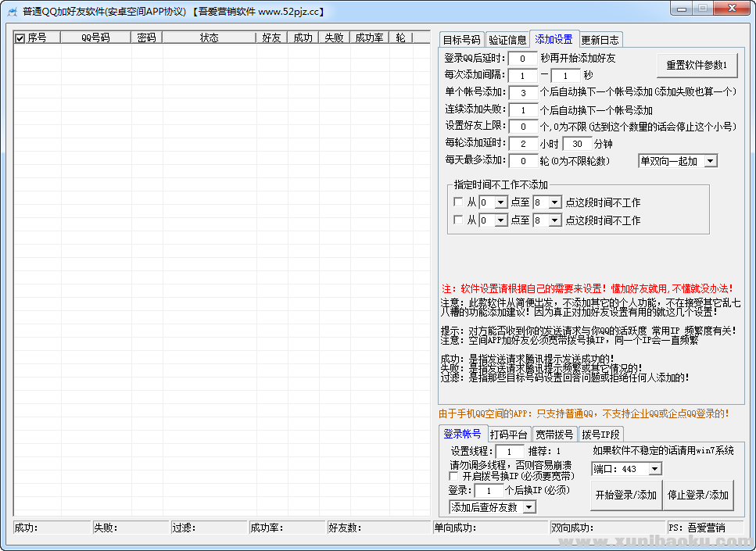Image resolution: width=756 pixels, height=551 pixels.
Task: Click the 登录QQ后延时 seconds input field
Action: (522, 59)
